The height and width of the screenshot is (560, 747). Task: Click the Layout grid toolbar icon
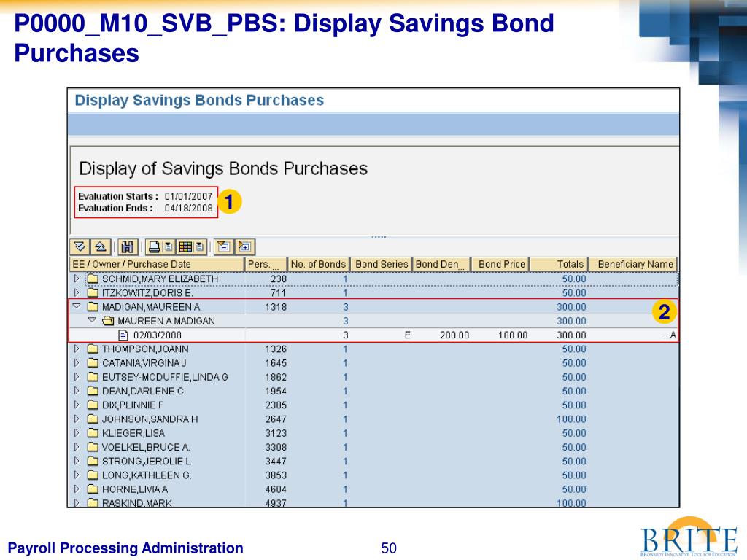(185, 246)
